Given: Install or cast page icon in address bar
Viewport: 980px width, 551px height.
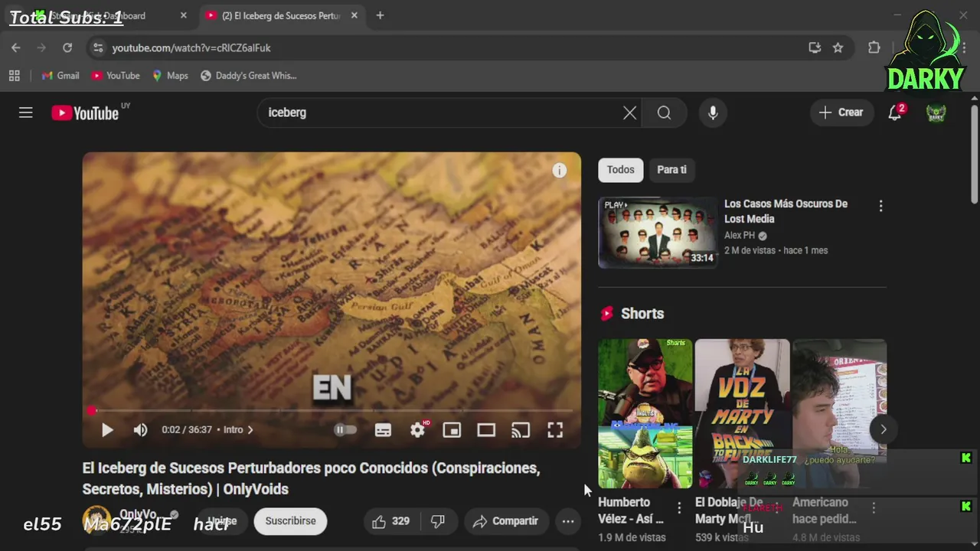Looking at the screenshot, I should [x=815, y=47].
